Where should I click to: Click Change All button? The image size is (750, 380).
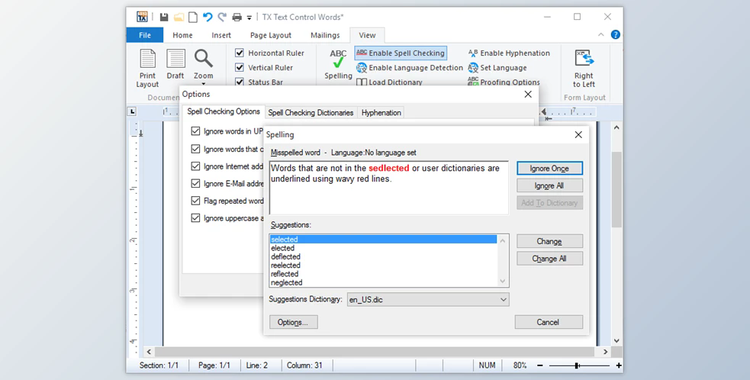(550, 258)
